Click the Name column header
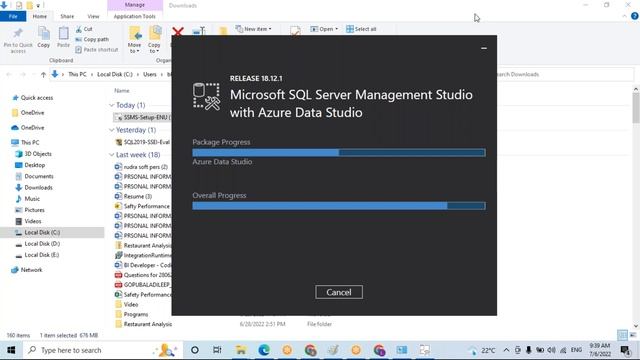 coord(122,91)
